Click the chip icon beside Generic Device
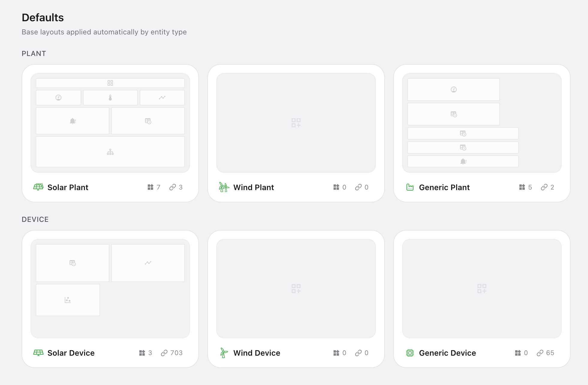Screen dimensions: 588x385 (410, 353)
